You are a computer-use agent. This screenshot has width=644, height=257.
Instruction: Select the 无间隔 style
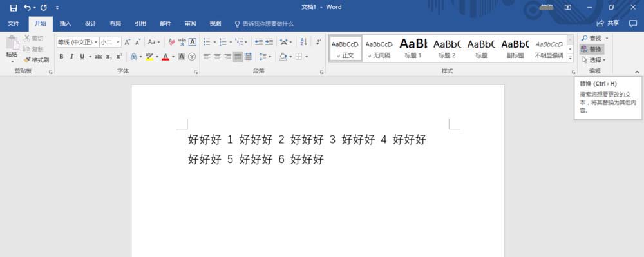tap(379, 48)
